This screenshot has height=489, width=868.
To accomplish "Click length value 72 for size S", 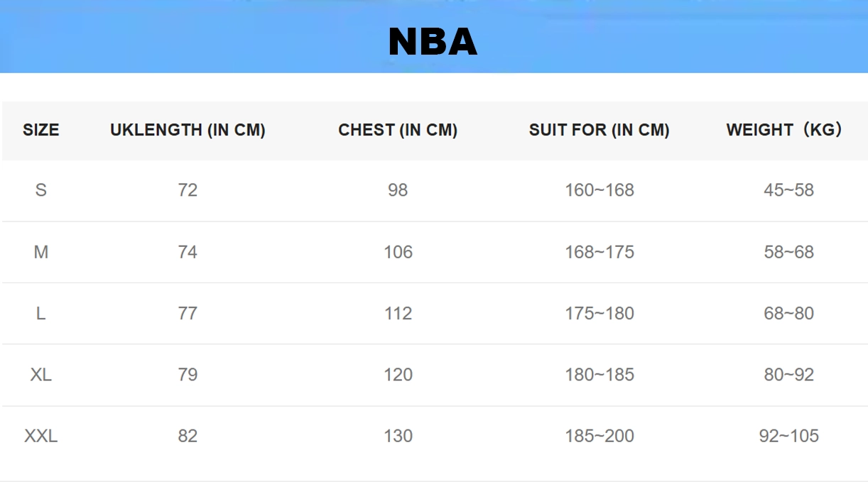I will (188, 190).
